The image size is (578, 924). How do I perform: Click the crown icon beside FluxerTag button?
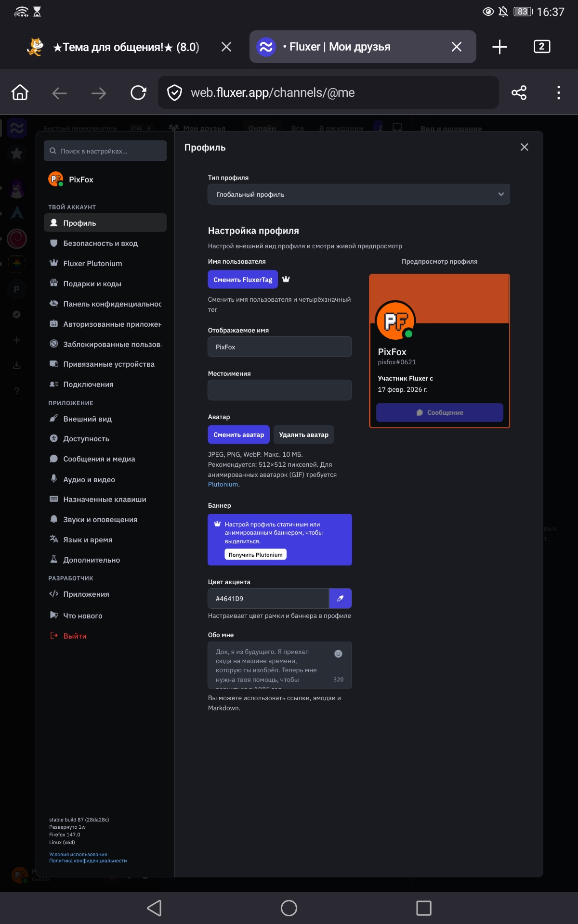[286, 279]
